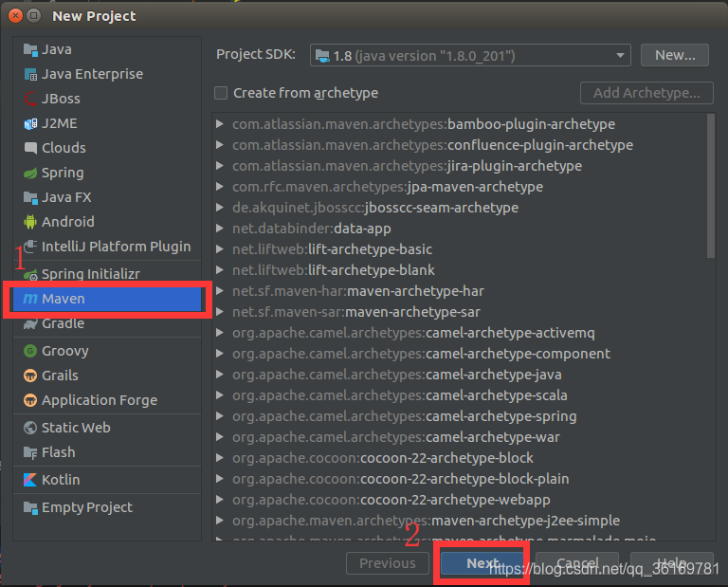Click the Help button
The width and height of the screenshot is (728, 587).
[x=672, y=563]
